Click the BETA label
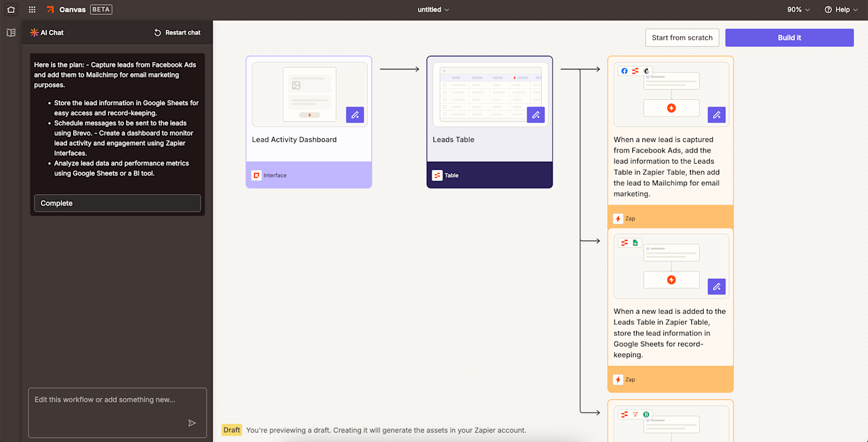Image resolution: width=868 pixels, height=442 pixels. [x=101, y=9]
